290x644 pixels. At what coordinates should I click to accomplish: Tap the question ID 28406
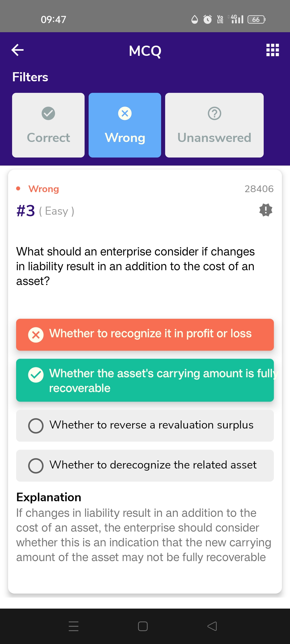pyautogui.click(x=259, y=189)
